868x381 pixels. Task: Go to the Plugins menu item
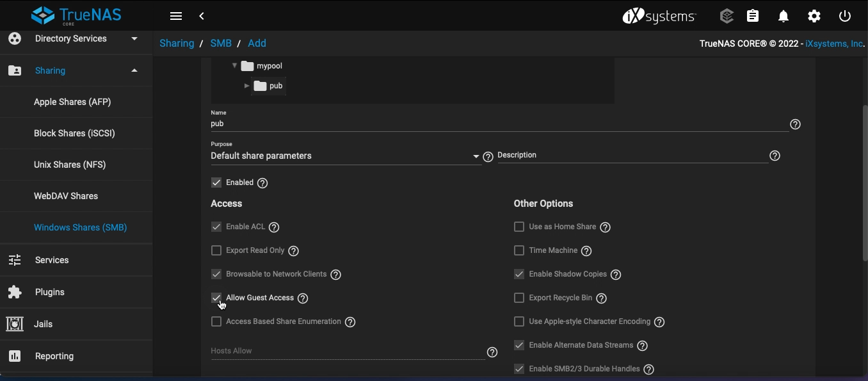point(50,292)
